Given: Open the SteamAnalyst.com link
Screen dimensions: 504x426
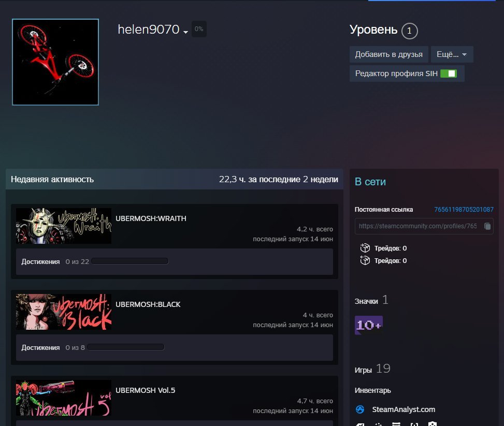Looking at the screenshot, I should pos(404,409).
